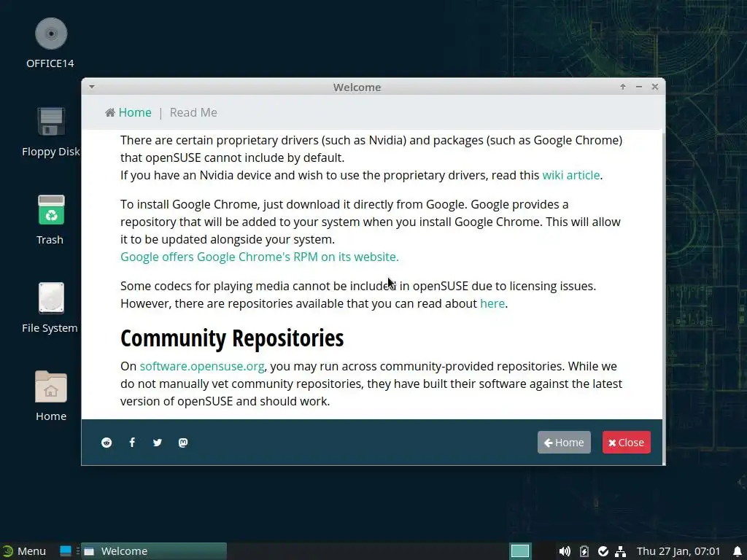Follow the wiki article link

570,175
